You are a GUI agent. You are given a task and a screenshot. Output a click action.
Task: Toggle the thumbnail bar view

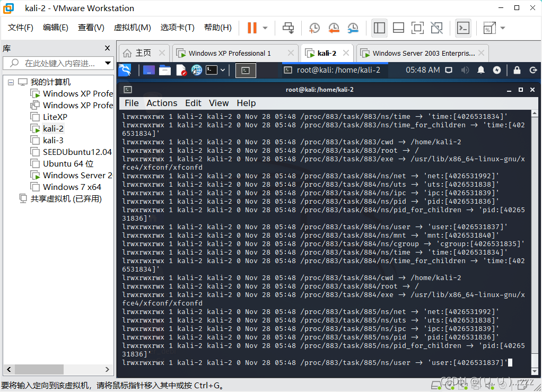point(398,28)
